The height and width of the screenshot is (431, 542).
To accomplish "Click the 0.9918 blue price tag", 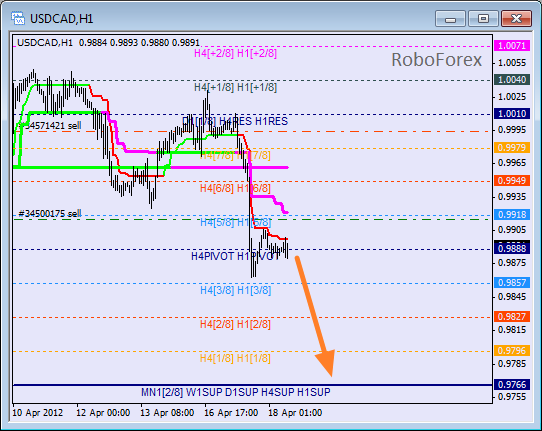I will pos(512,215).
